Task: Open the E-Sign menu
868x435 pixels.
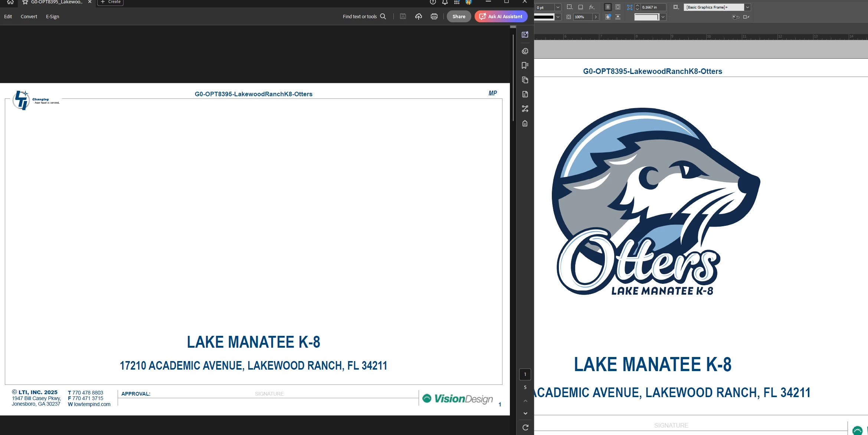Action: (52, 16)
